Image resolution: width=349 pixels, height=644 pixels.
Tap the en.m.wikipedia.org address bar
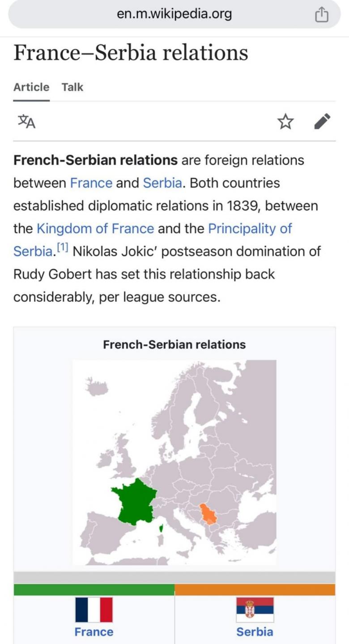174,14
